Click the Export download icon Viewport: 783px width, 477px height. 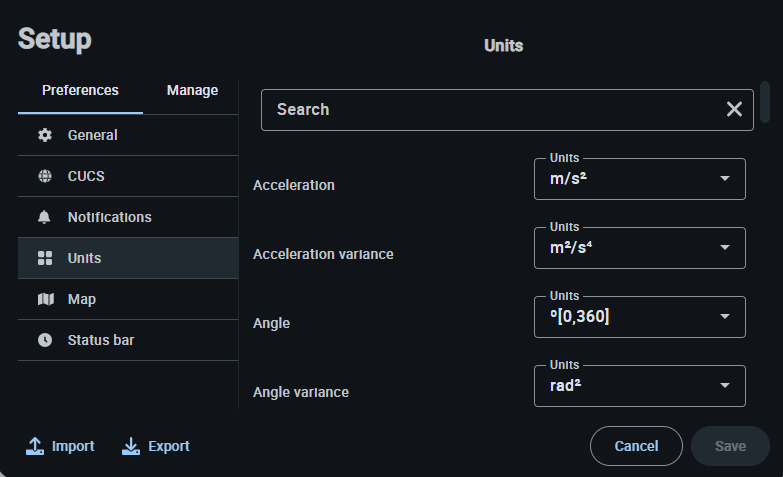(x=131, y=446)
